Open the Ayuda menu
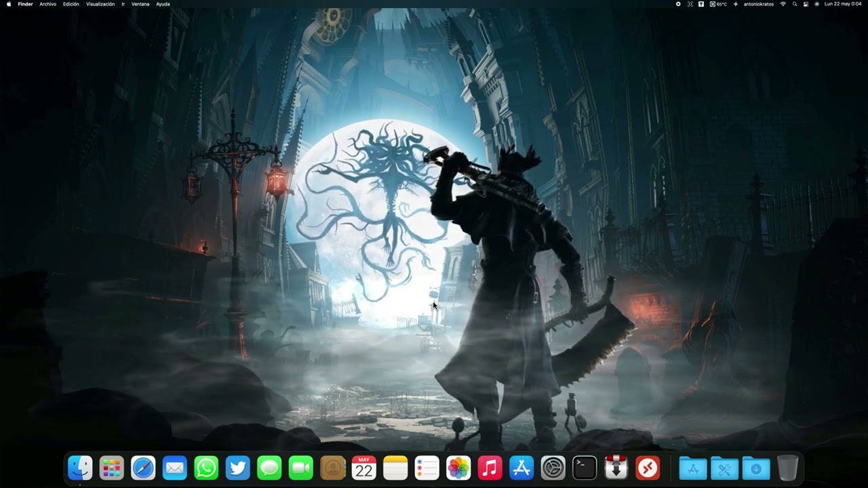868x488 pixels. pyautogui.click(x=163, y=4)
